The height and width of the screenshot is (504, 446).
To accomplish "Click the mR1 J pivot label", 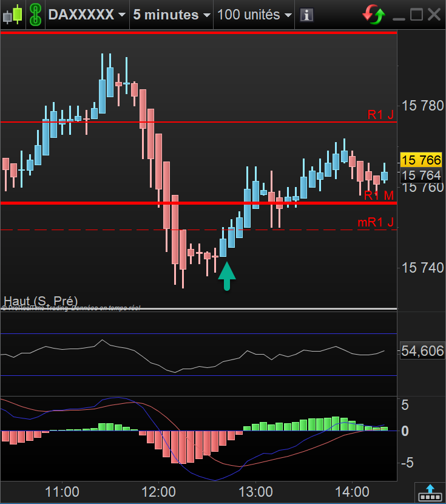I will pos(376,222).
